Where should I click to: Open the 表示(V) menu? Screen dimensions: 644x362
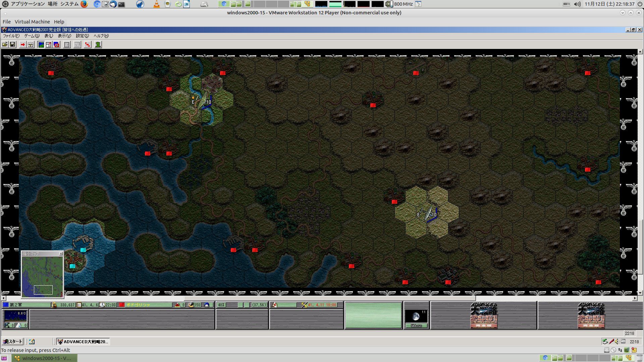64,36
